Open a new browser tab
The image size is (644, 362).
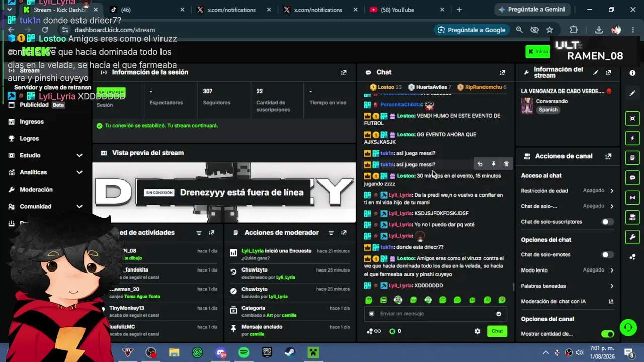(x=459, y=10)
